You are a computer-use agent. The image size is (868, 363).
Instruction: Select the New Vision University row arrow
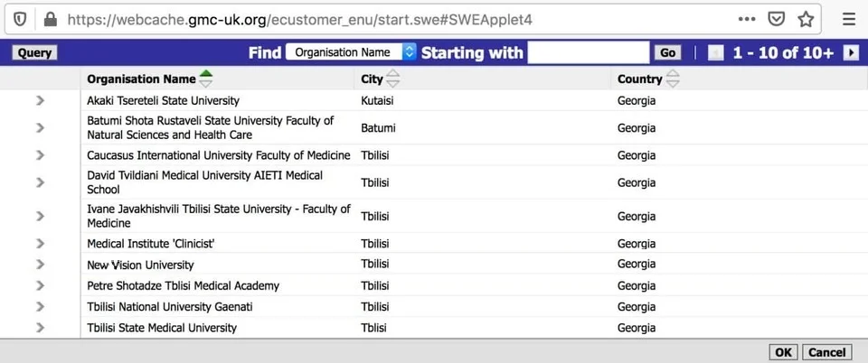point(40,265)
